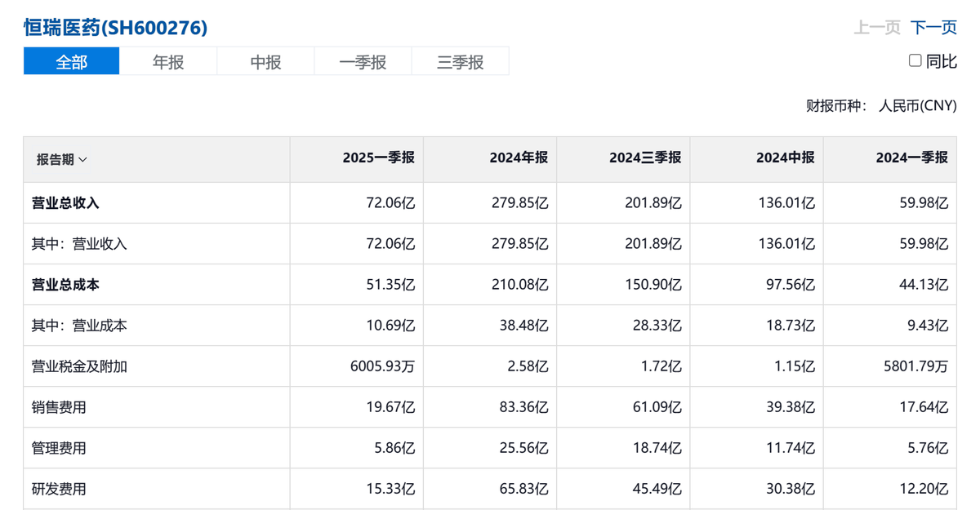This screenshot has width=980, height=510.
Task: Select the 三季报 tab
Action: pyautogui.click(x=460, y=62)
